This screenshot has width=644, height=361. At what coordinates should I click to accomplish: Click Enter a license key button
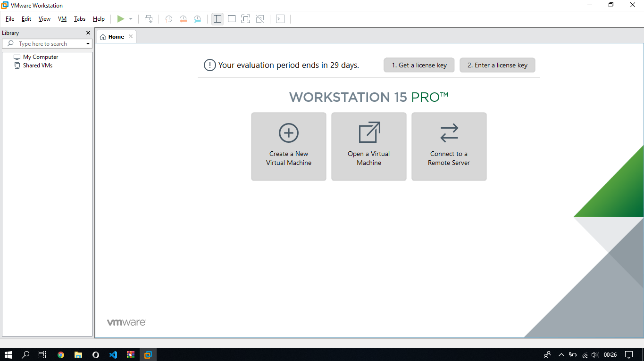click(x=497, y=65)
